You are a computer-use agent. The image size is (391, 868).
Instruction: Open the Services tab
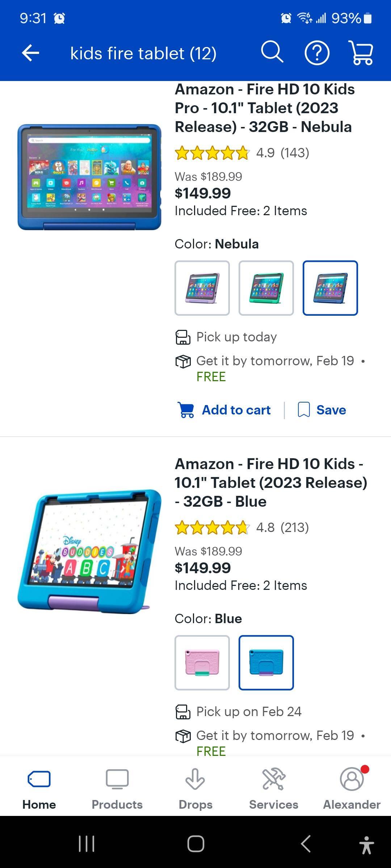tap(274, 788)
